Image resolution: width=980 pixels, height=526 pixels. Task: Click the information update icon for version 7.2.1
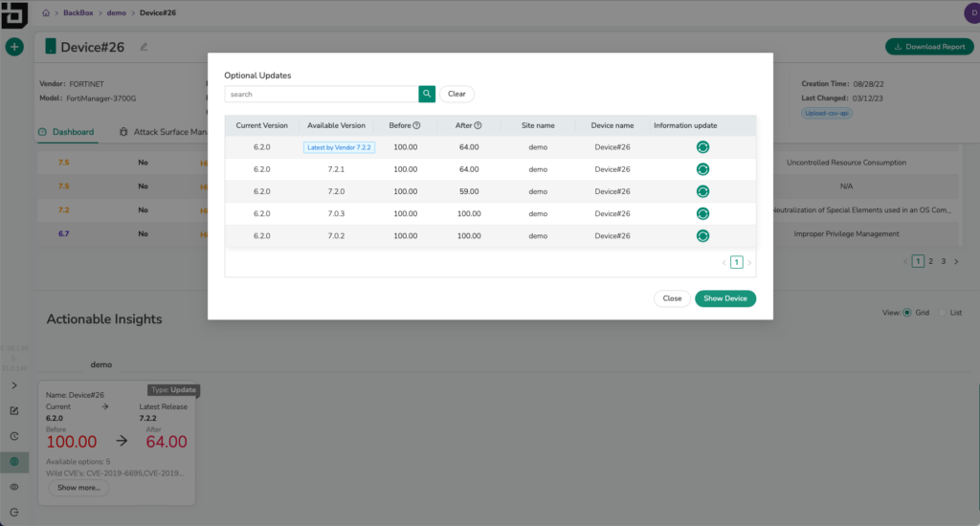(x=702, y=169)
